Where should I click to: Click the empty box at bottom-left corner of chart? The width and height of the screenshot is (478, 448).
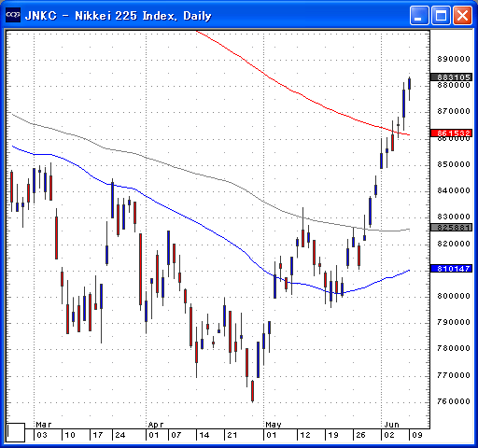pyautogui.click(x=16, y=432)
